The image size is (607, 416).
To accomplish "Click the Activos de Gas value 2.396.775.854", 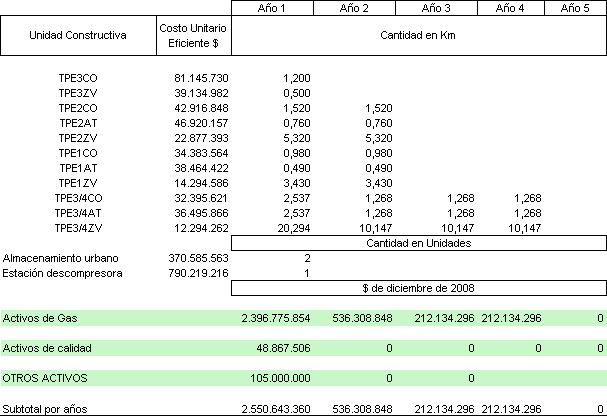I will point(277,318).
